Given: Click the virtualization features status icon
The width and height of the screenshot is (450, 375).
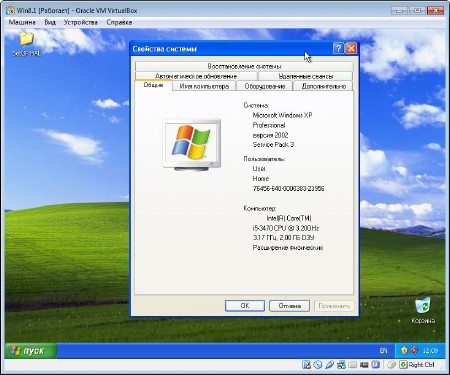Looking at the screenshot, I should pos(376,365).
